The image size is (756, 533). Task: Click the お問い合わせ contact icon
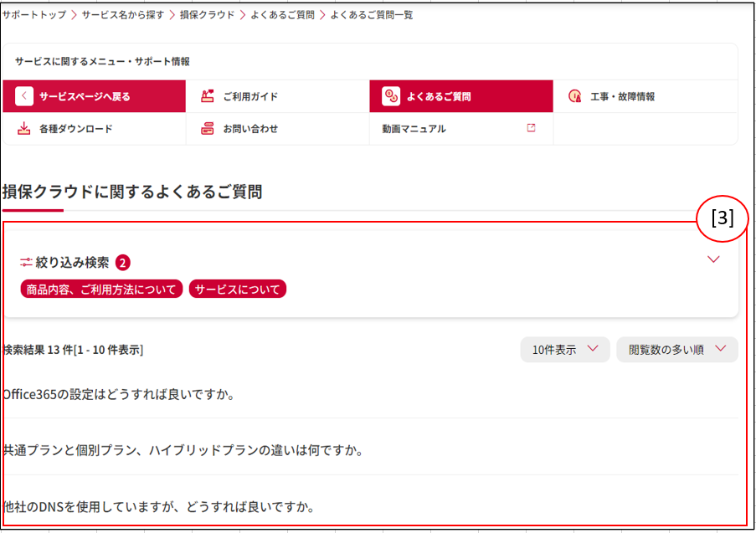[208, 129]
